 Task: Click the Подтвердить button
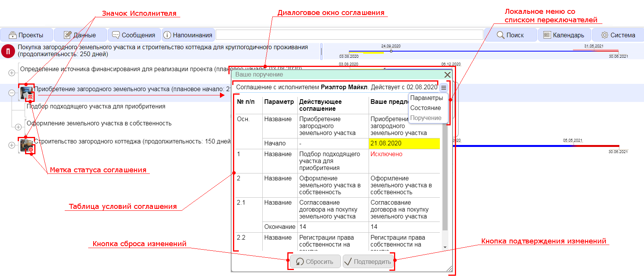coord(368,262)
